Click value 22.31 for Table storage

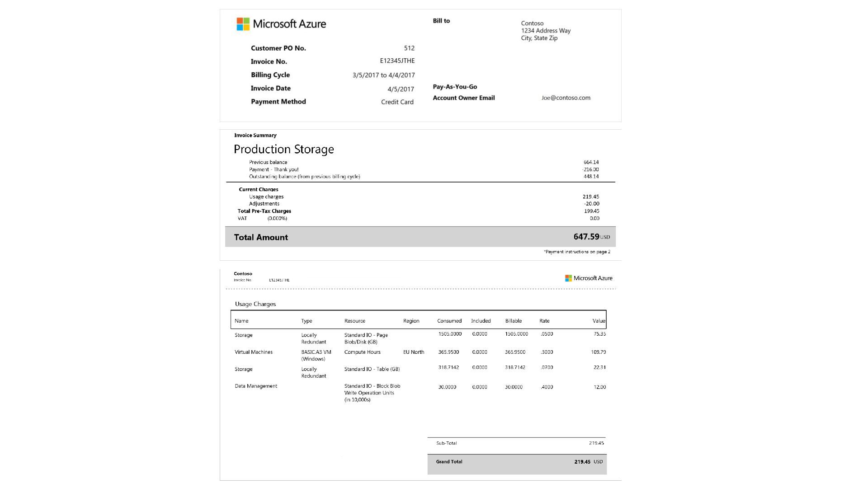599,367
